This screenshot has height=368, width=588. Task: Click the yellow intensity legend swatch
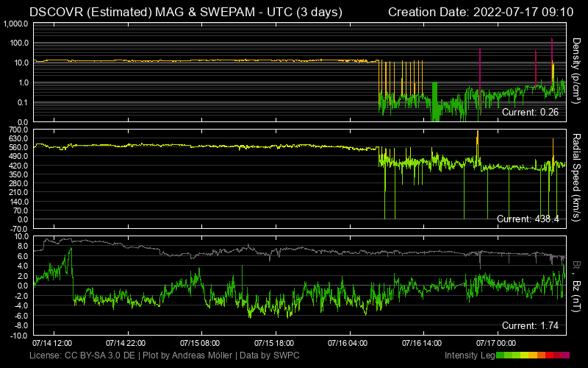(x=525, y=355)
